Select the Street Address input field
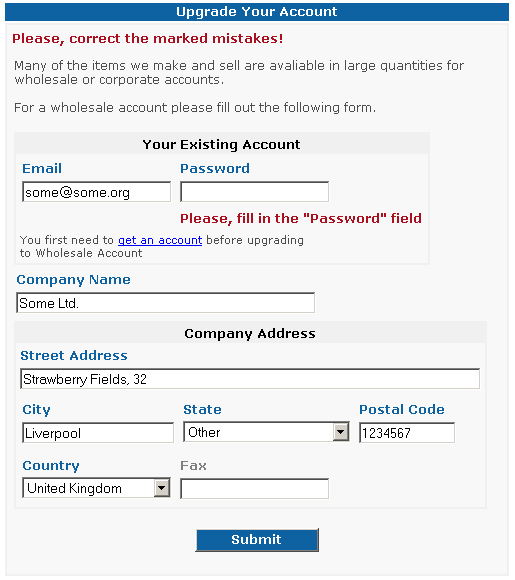 tap(250, 378)
